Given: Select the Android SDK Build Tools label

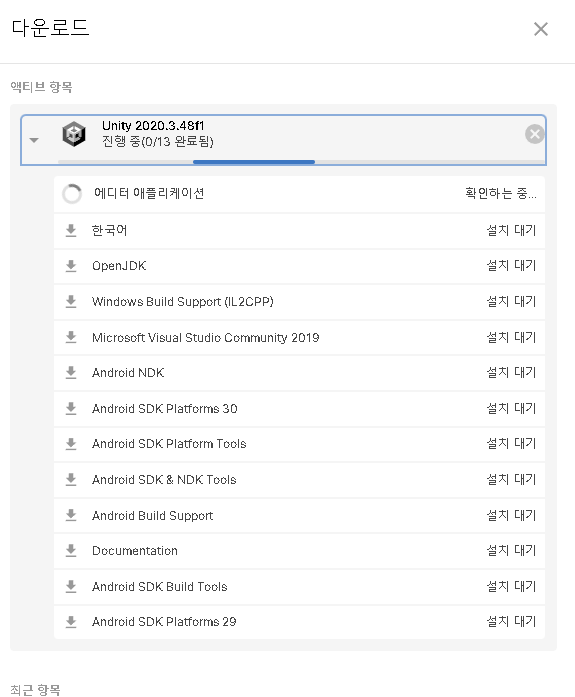Looking at the screenshot, I should point(160,587).
